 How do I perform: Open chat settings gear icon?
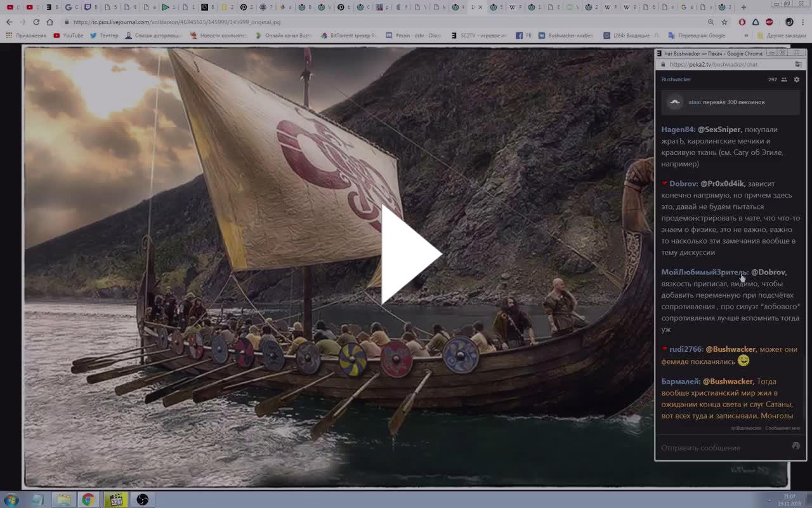pos(797,79)
